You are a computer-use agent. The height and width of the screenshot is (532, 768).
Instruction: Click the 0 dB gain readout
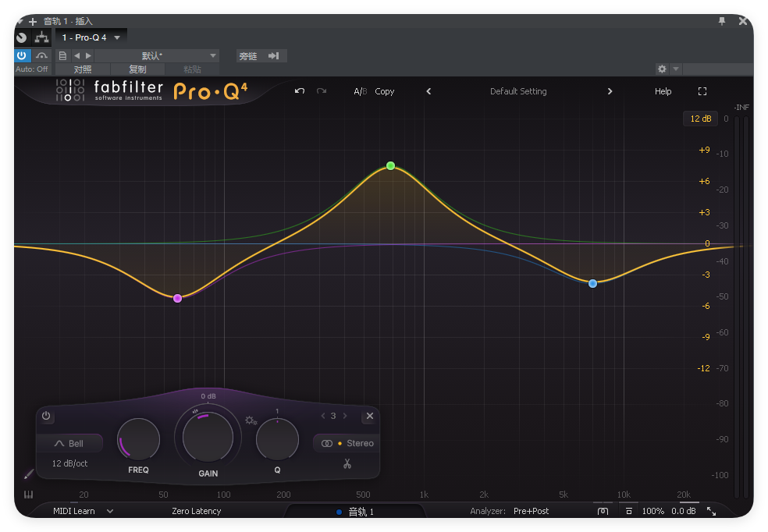point(208,396)
